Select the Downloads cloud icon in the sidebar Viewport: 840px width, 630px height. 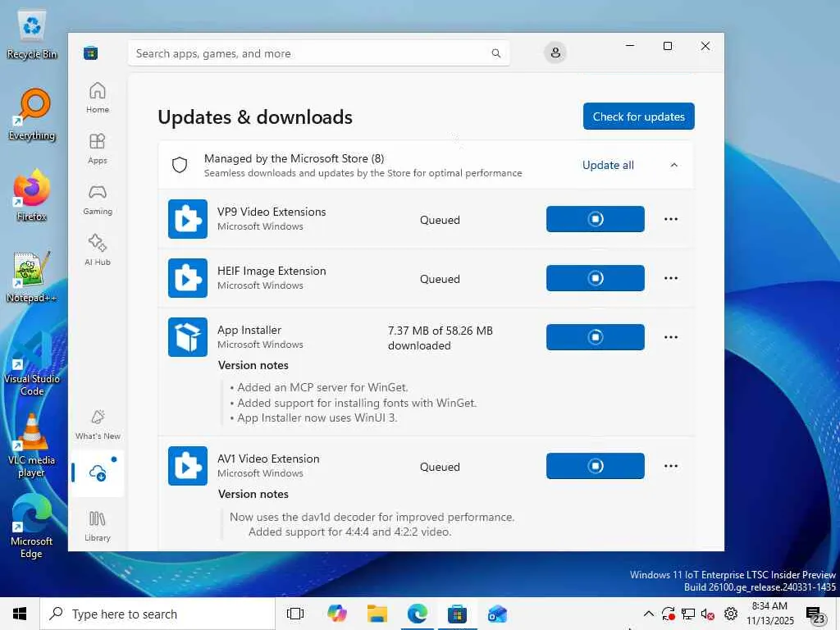click(x=98, y=473)
